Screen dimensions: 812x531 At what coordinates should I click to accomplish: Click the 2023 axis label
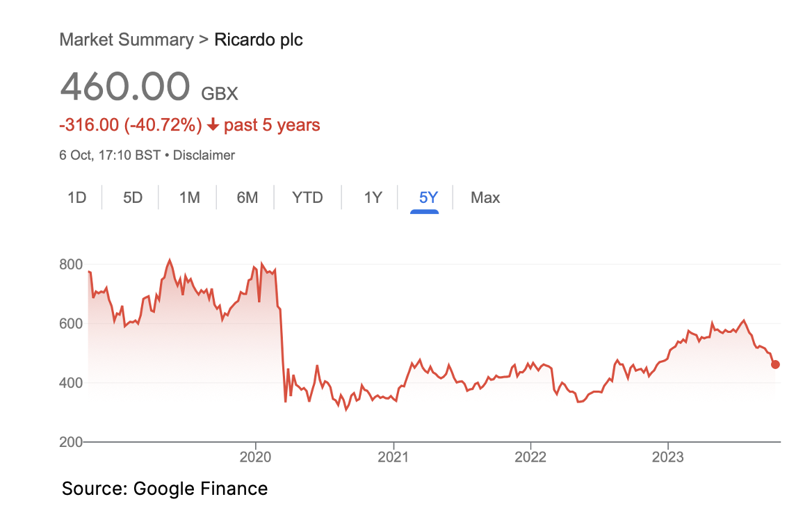[x=667, y=457]
